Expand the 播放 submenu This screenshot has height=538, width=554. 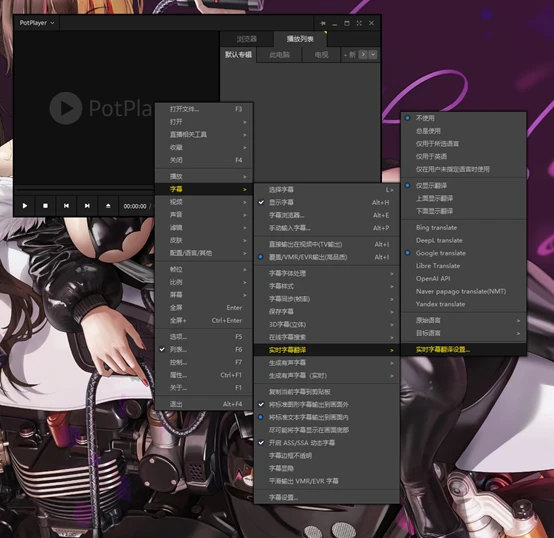(204, 176)
